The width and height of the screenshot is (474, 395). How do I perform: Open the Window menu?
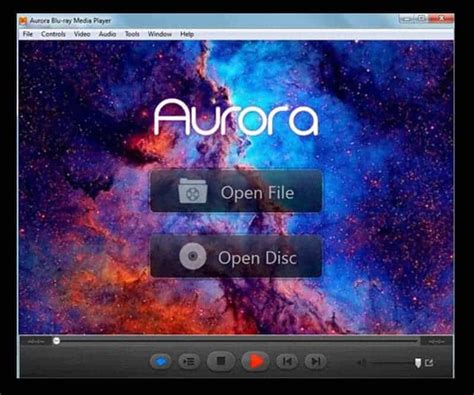160,34
